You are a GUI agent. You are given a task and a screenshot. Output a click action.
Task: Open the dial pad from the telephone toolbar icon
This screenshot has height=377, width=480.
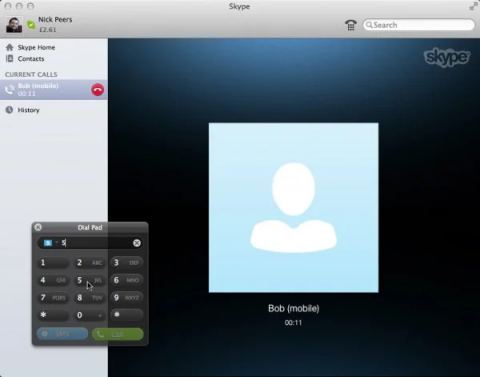point(351,25)
